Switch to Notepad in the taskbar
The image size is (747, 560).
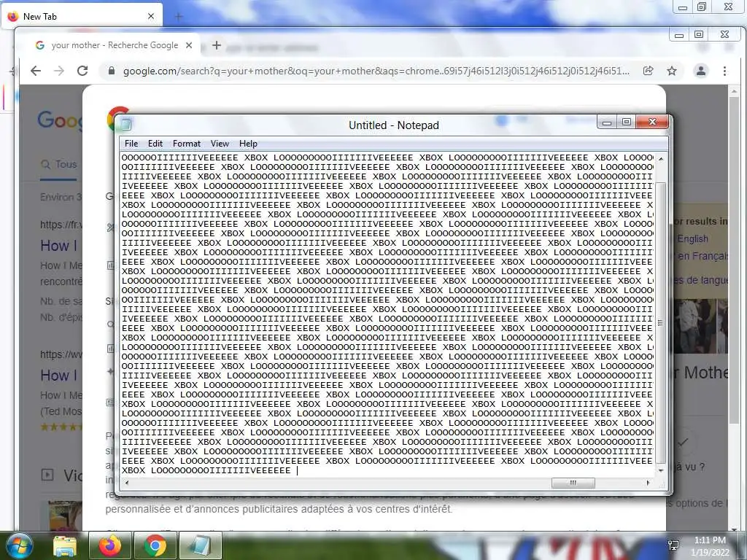201,545
